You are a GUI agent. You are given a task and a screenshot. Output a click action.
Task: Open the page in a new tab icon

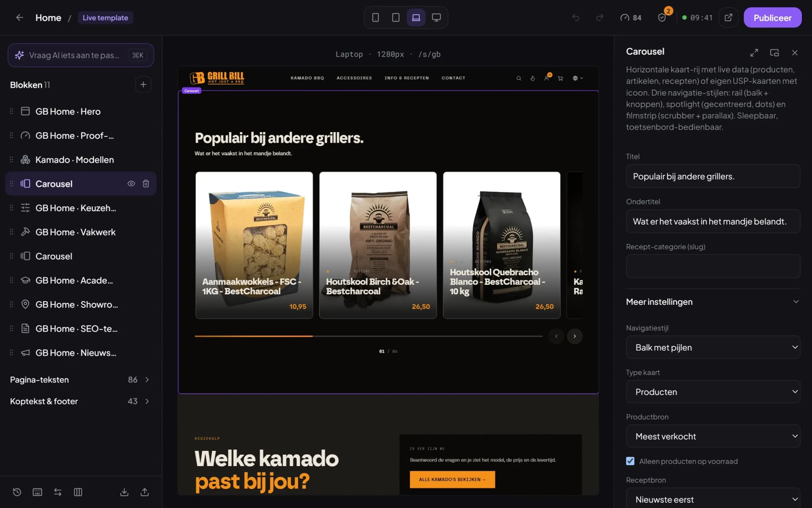[x=728, y=18]
